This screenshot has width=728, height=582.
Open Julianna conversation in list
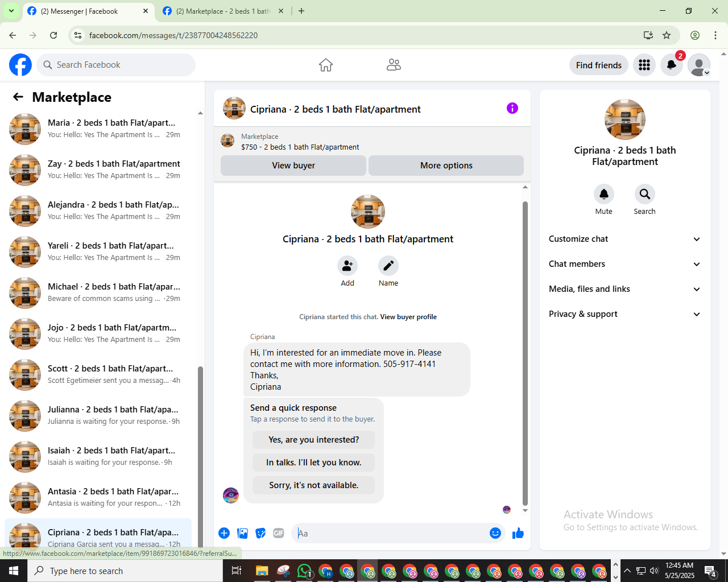coord(98,416)
